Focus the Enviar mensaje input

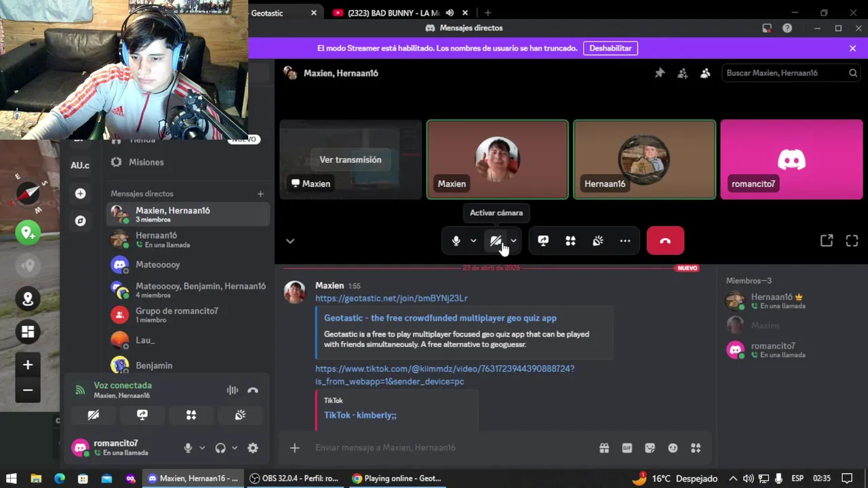(x=448, y=448)
